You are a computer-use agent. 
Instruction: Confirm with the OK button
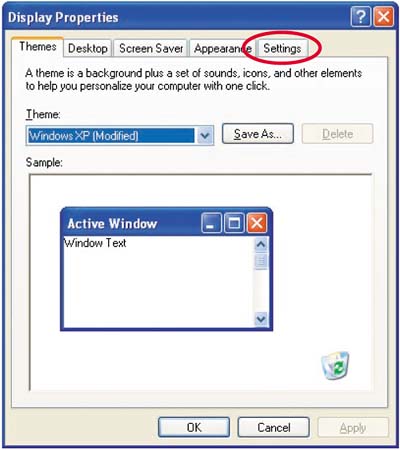(194, 427)
